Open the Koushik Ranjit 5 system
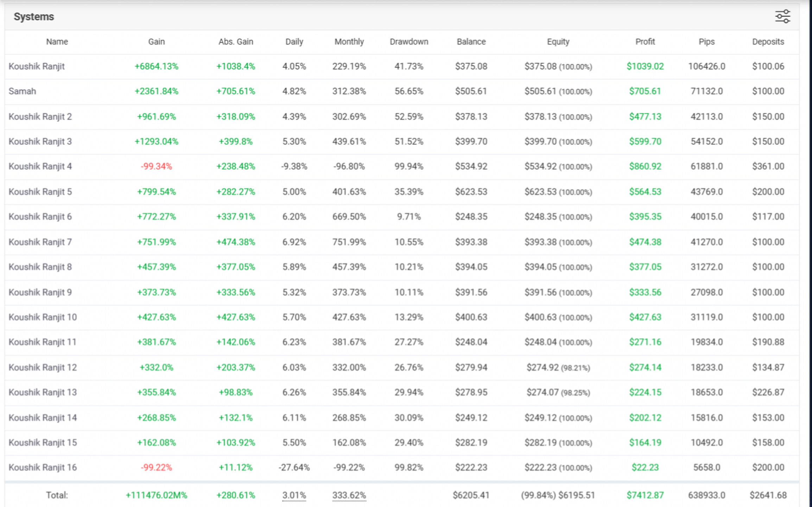The height and width of the screenshot is (507, 812). coord(40,192)
